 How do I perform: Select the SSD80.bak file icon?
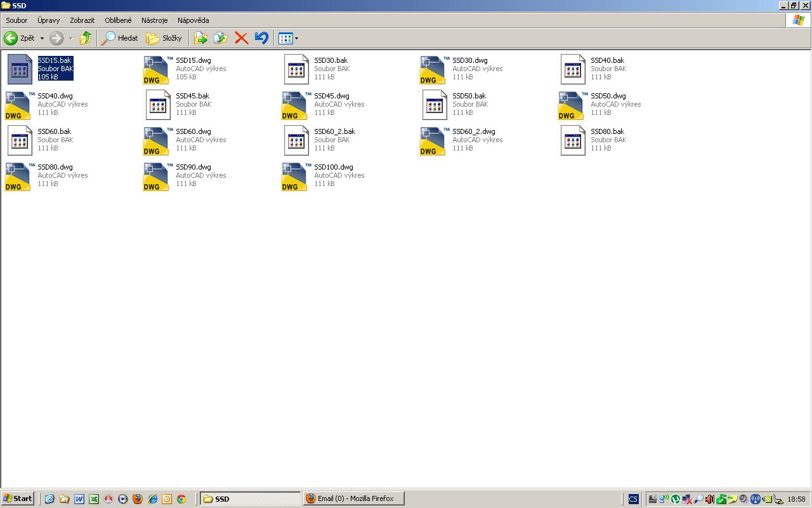point(573,140)
